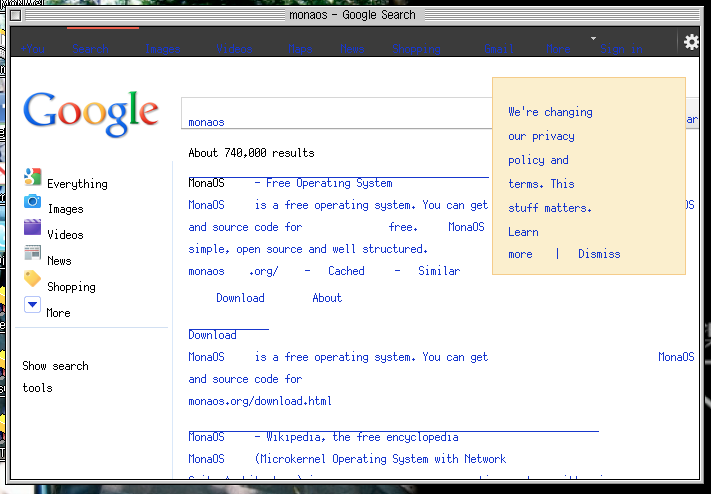711x494 pixels.
Task: Dismiss the privacy policy notice
Action: click(x=599, y=254)
